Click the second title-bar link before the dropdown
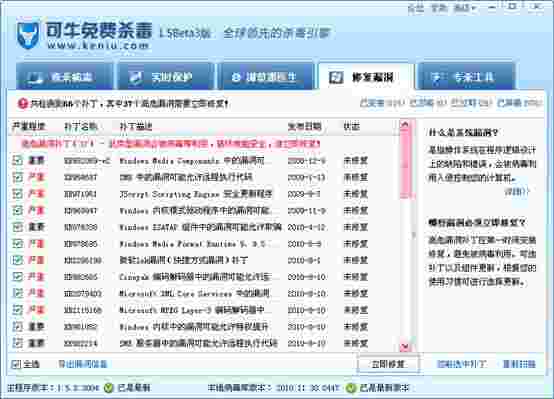This screenshot has height=399, width=554. (x=439, y=8)
